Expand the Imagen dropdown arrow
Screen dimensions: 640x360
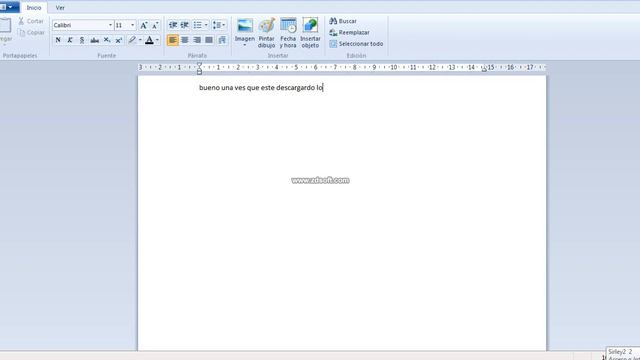click(x=245, y=45)
